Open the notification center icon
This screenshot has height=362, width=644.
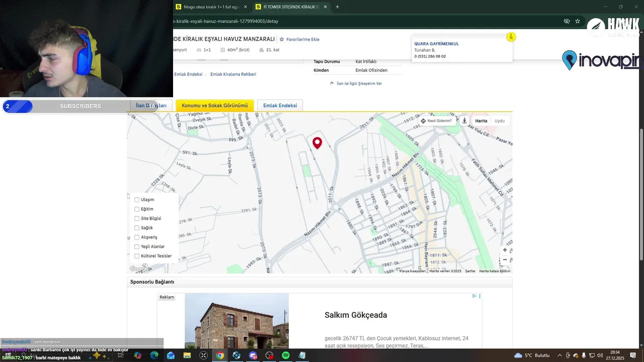[633, 355]
